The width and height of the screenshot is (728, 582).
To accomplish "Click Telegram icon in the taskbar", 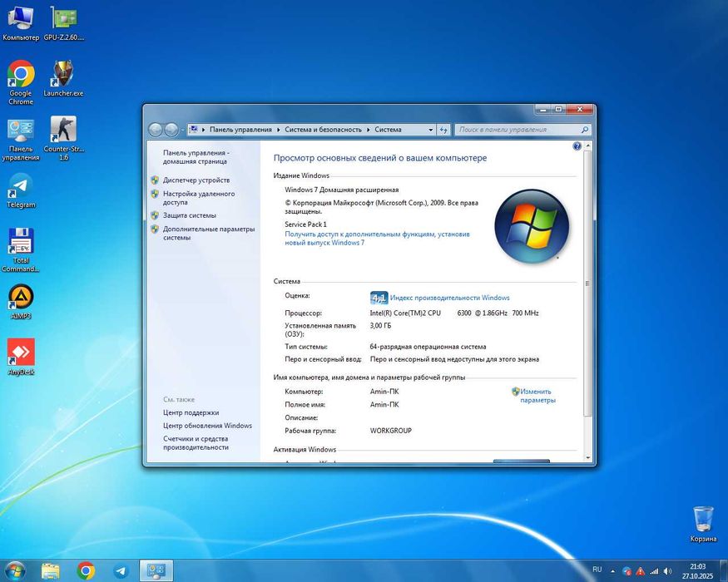I will (121, 570).
